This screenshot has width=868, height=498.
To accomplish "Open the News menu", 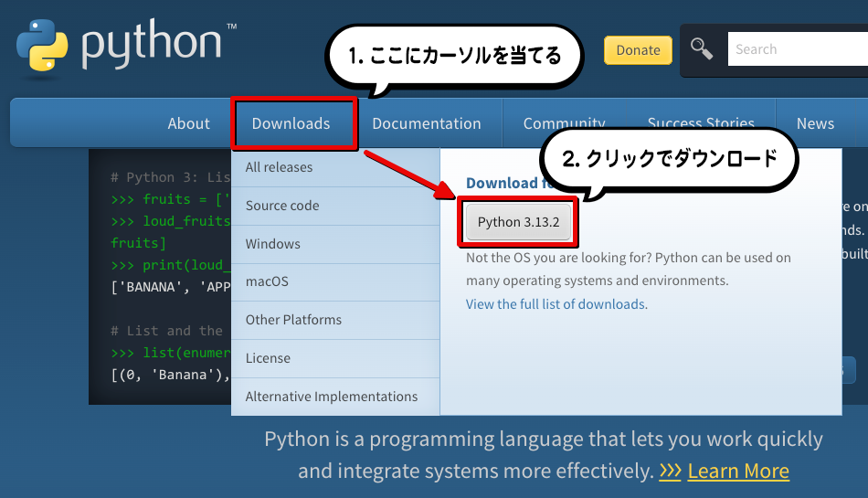I will point(815,123).
